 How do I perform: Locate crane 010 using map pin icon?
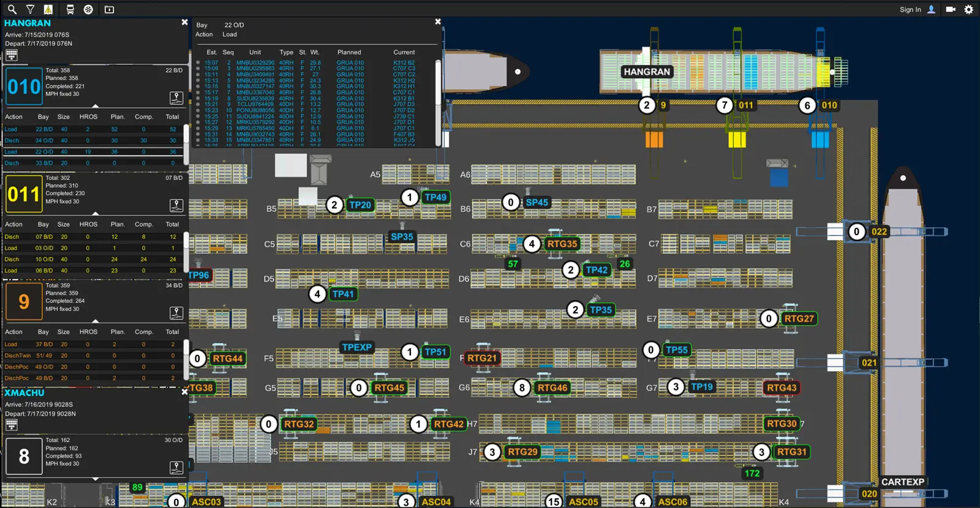[x=176, y=98]
